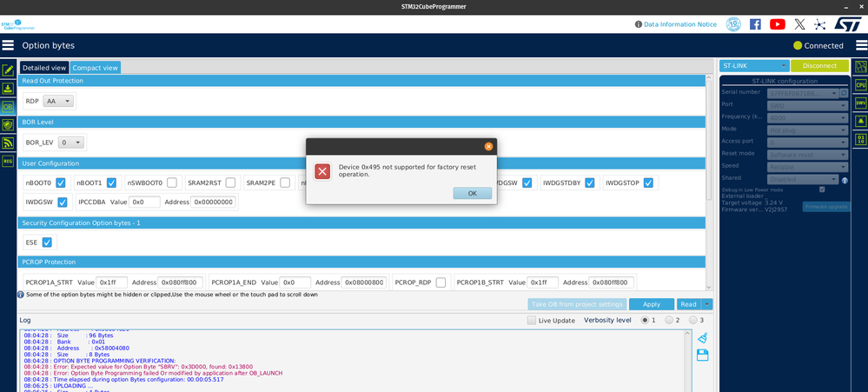Screen dimensions: 868x392
Task: Open the top external-loader board icon
Action: click(x=861, y=67)
